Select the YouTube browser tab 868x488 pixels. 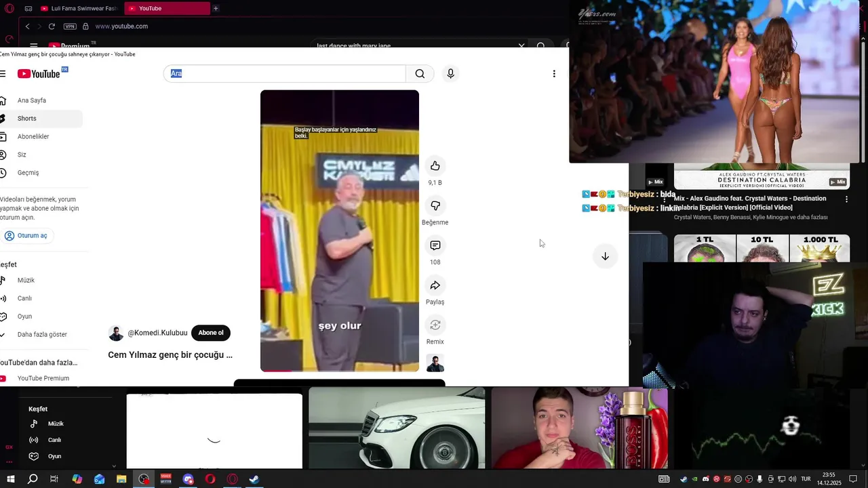[168, 8]
